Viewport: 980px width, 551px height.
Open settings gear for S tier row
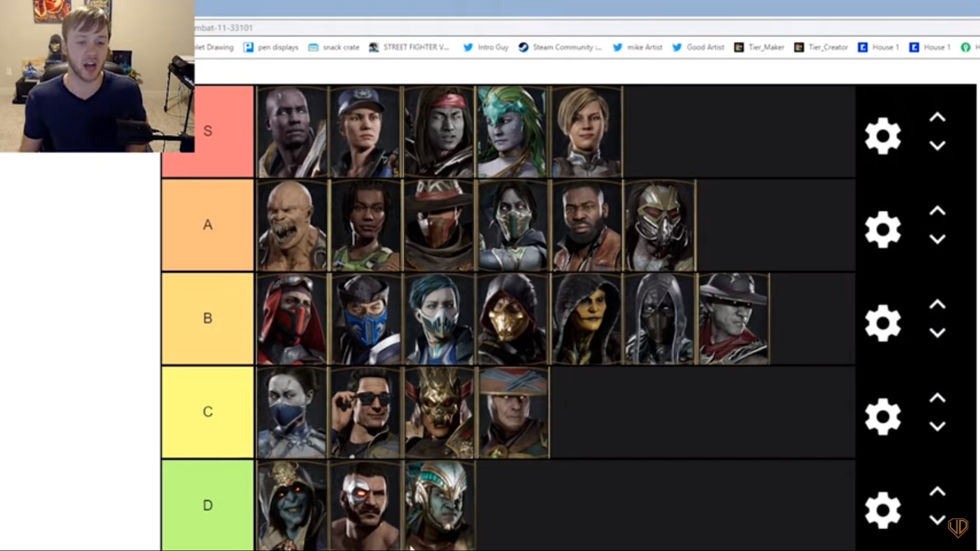pos(883,136)
